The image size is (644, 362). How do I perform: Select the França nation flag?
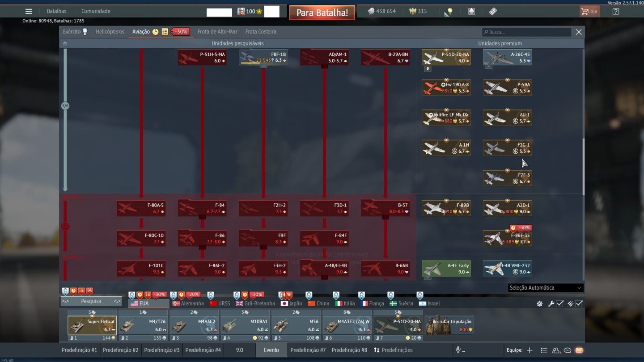pos(372,303)
